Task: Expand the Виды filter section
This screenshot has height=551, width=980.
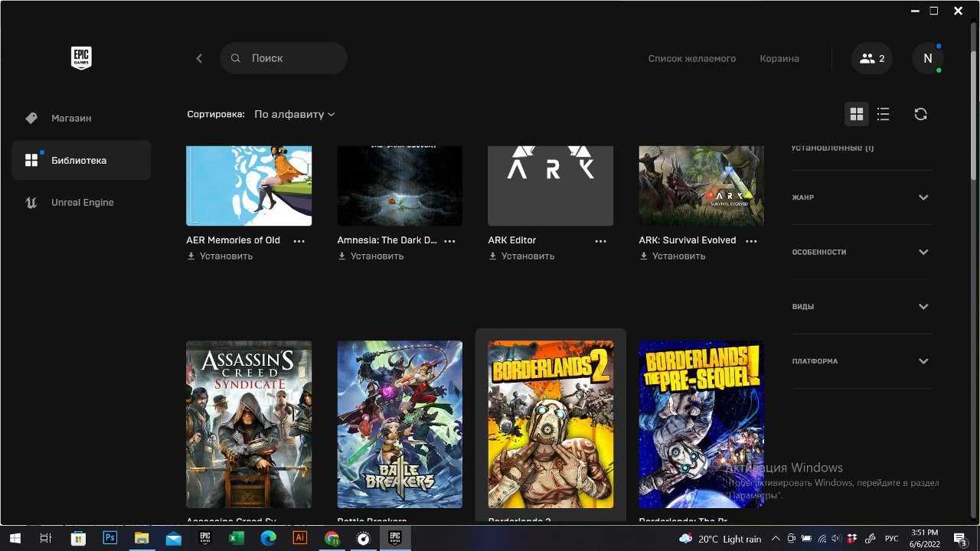Action: 861,306
